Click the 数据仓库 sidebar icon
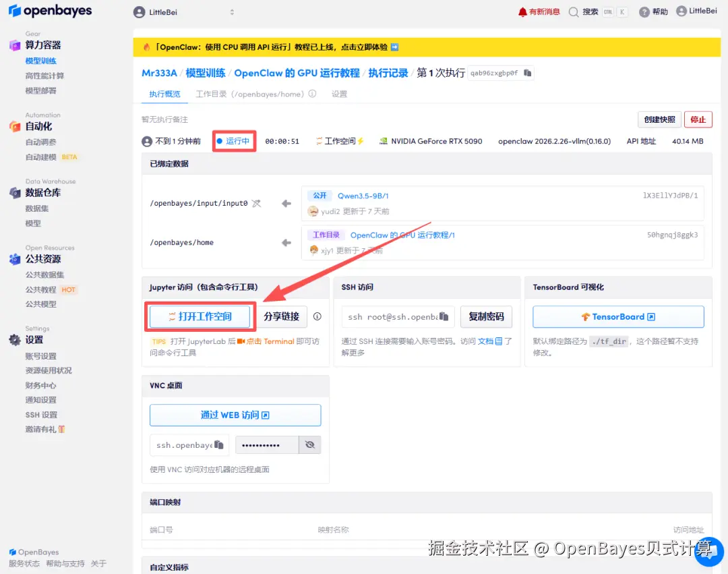Image resolution: width=728 pixels, height=574 pixels. (15, 193)
